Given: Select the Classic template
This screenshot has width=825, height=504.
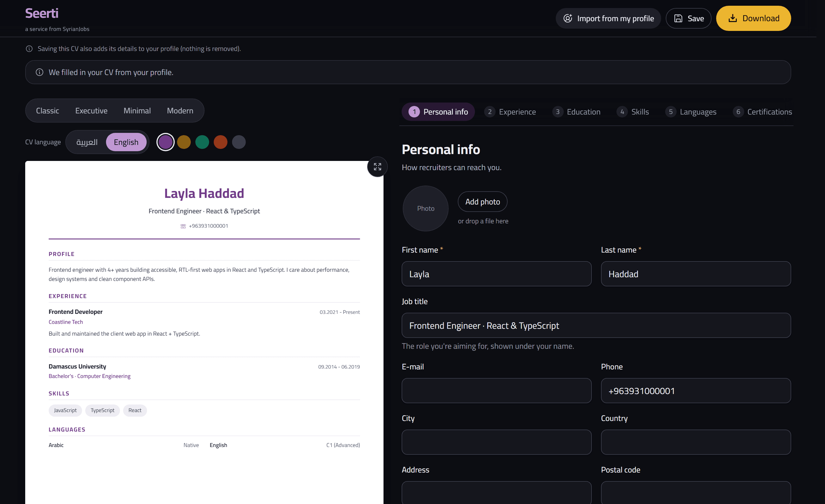Looking at the screenshot, I should coord(48,111).
